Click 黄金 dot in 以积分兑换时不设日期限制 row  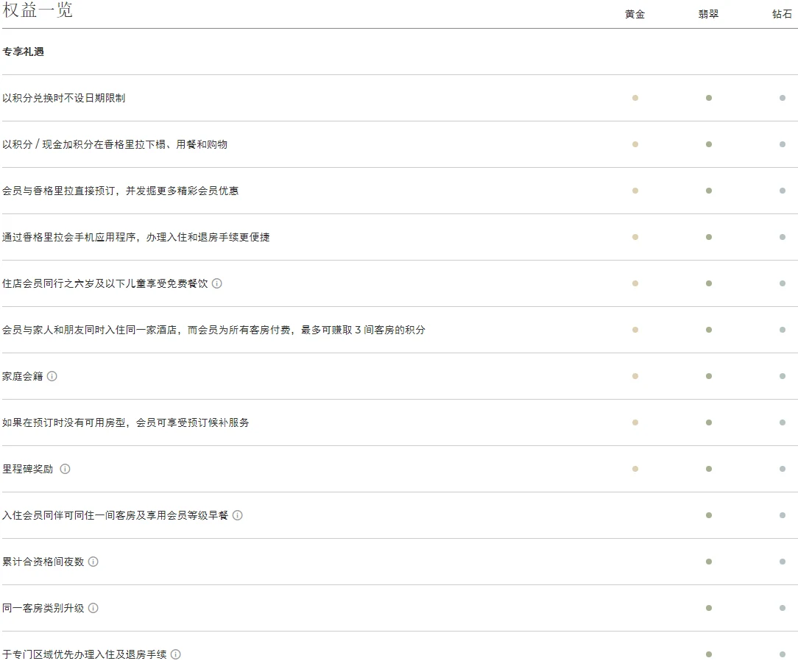(635, 98)
